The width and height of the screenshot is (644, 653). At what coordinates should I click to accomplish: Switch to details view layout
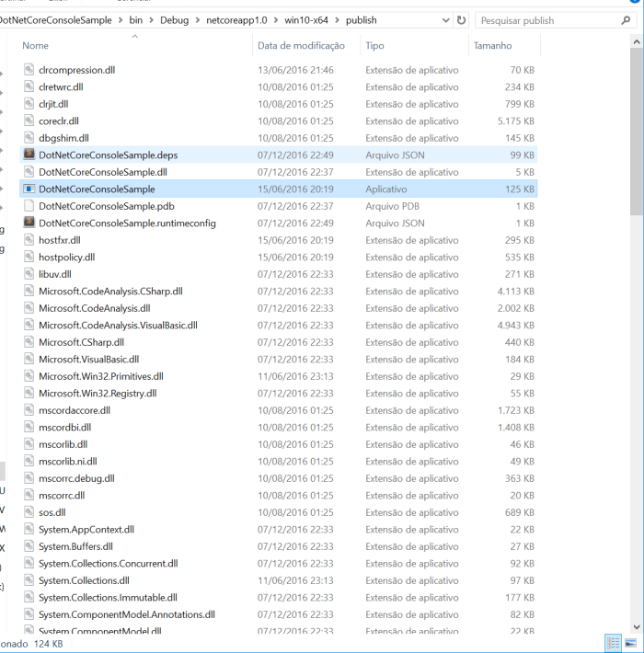click(x=613, y=643)
